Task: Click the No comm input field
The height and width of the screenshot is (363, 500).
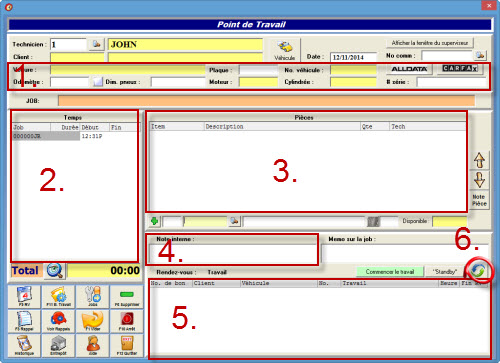Action: click(447, 55)
